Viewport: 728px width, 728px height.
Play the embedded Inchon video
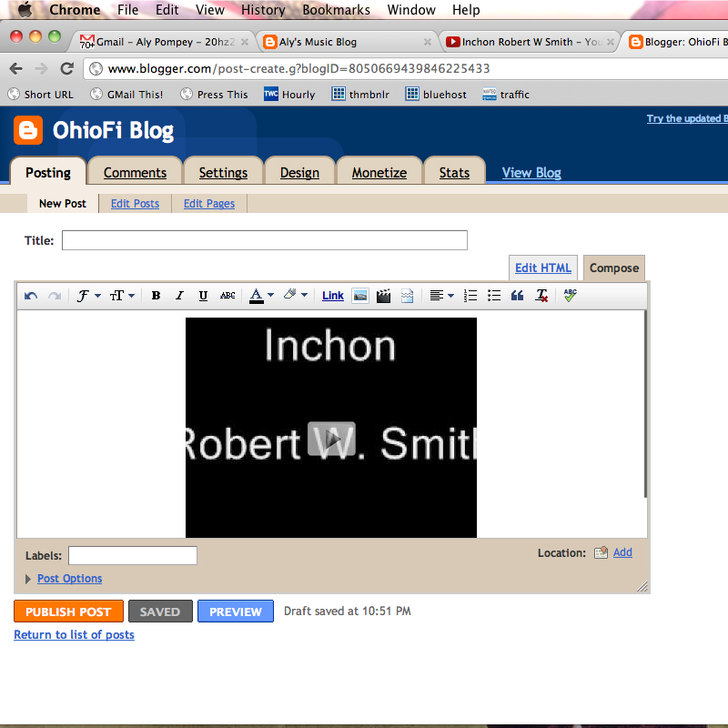point(331,439)
